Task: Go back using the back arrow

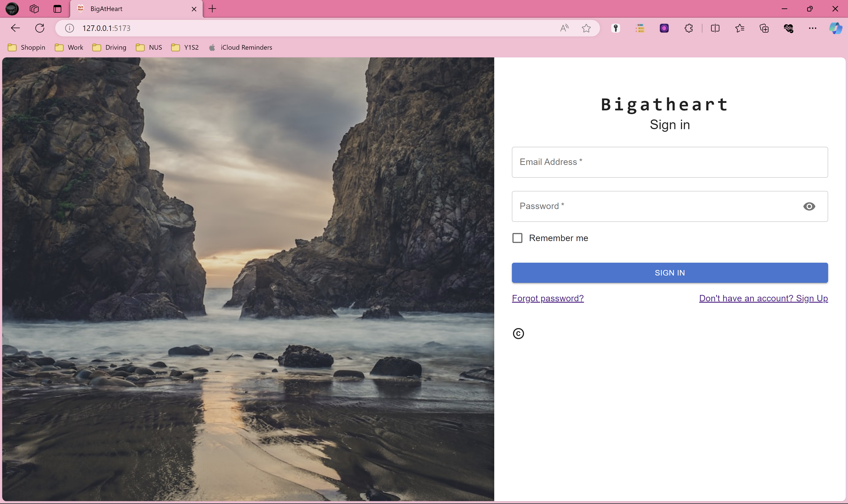Action: coord(15,28)
